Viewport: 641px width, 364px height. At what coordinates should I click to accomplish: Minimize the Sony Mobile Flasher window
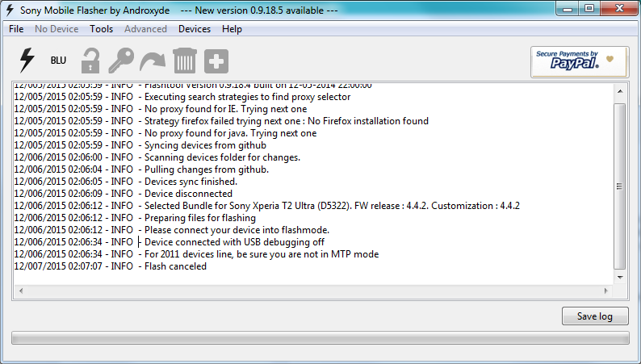click(568, 9)
